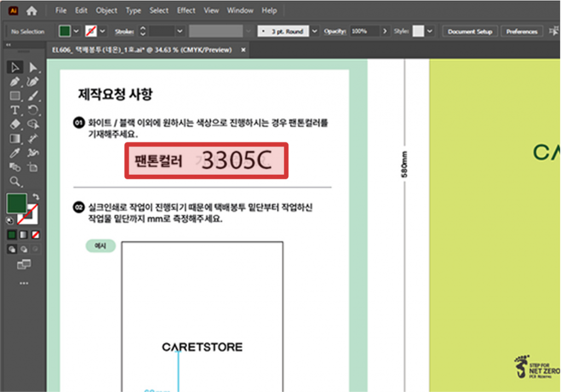The width and height of the screenshot is (561, 392).
Task: Select the Gradient tool
Action: coord(15,139)
